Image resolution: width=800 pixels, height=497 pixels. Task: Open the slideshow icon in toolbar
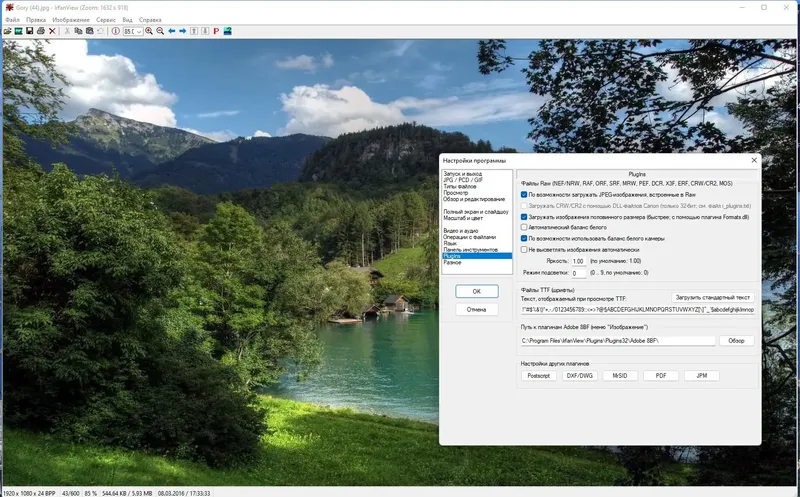[18, 31]
